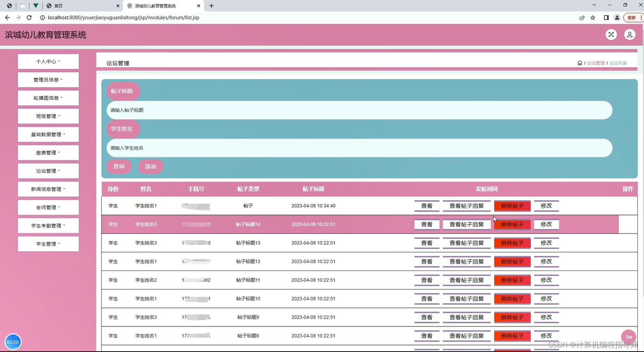This screenshot has width=644, height=352.
Task: Go back with browser back arrow
Action: (7, 17)
